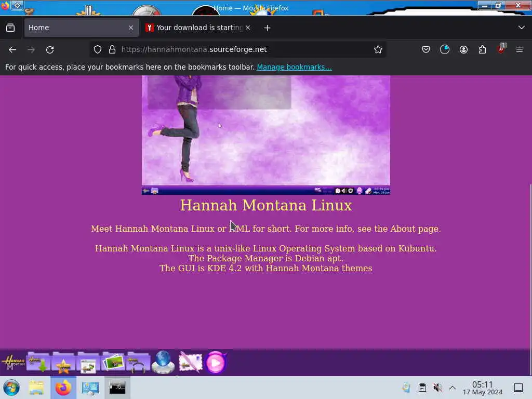Click the Hannah Montana Linux heading

(x=266, y=205)
